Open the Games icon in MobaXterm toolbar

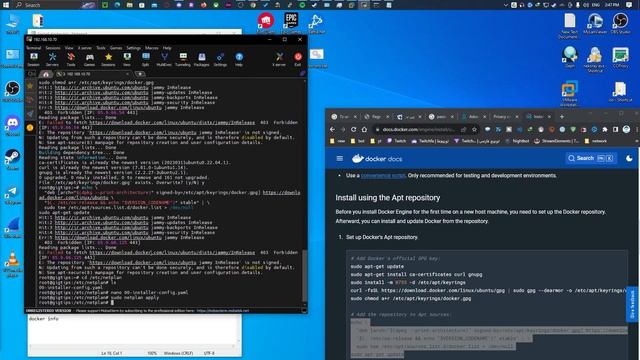click(89, 59)
